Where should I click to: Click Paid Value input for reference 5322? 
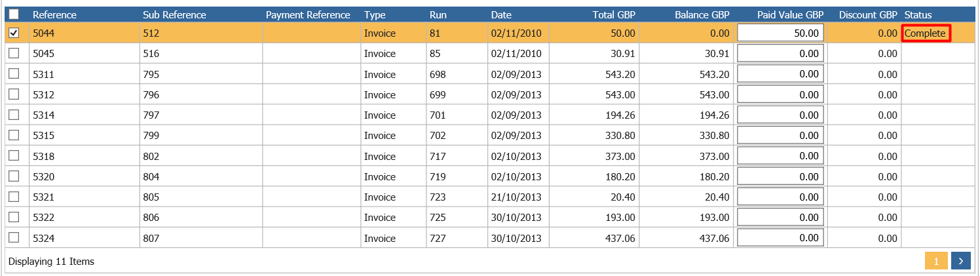[x=780, y=217]
